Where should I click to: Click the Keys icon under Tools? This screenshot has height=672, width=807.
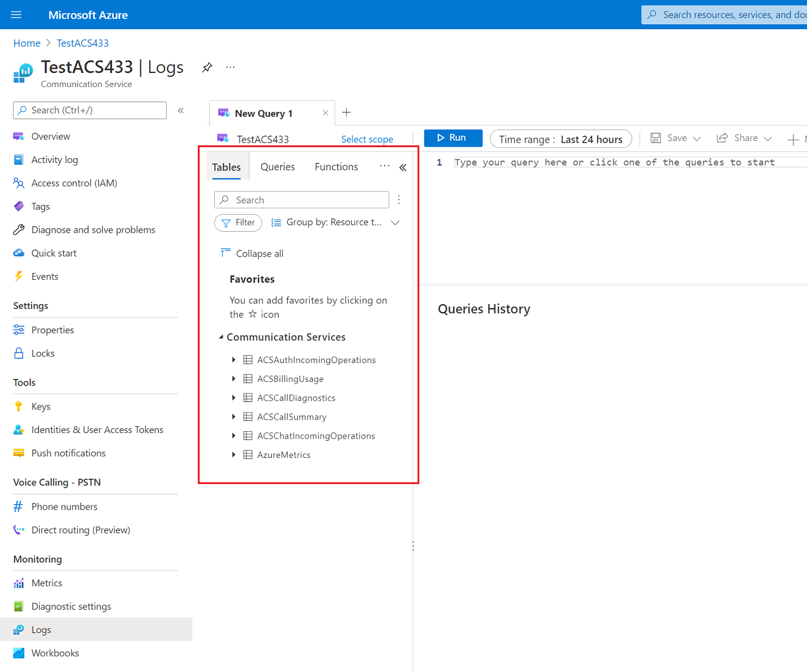tap(19, 406)
